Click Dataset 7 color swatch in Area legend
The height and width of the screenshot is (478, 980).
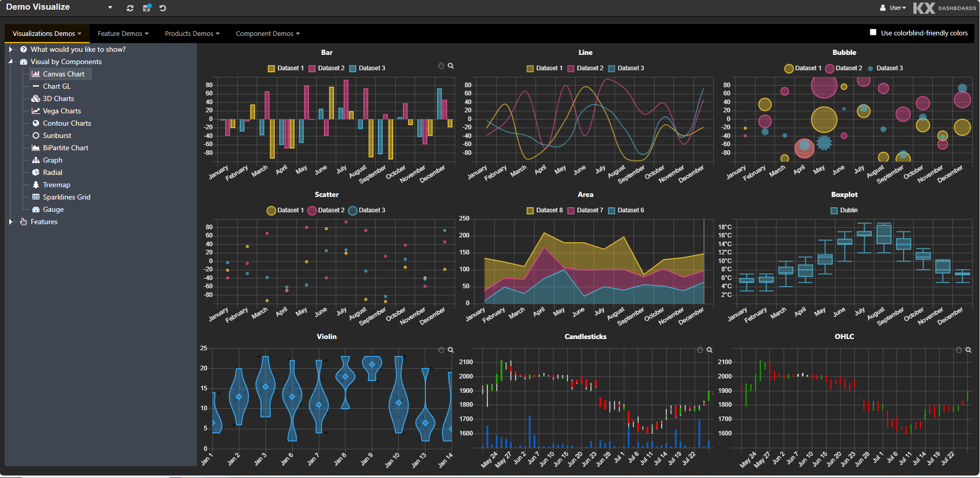click(x=570, y=210)
